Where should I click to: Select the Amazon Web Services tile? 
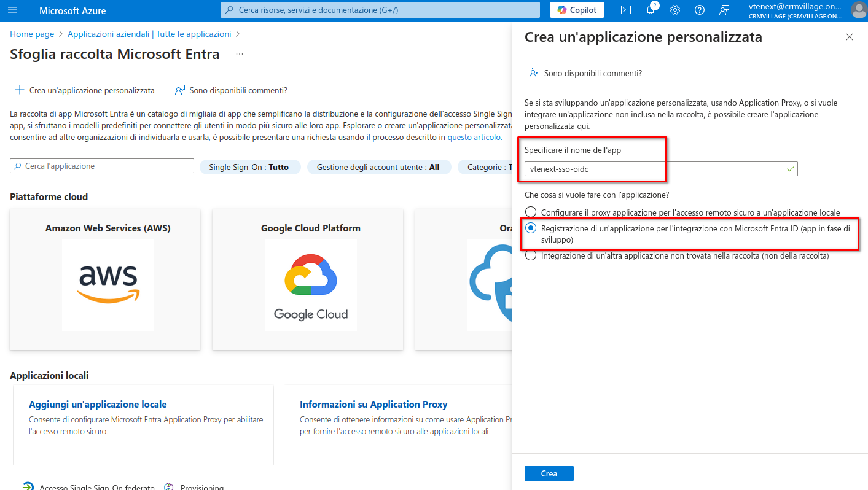point(105,279)
